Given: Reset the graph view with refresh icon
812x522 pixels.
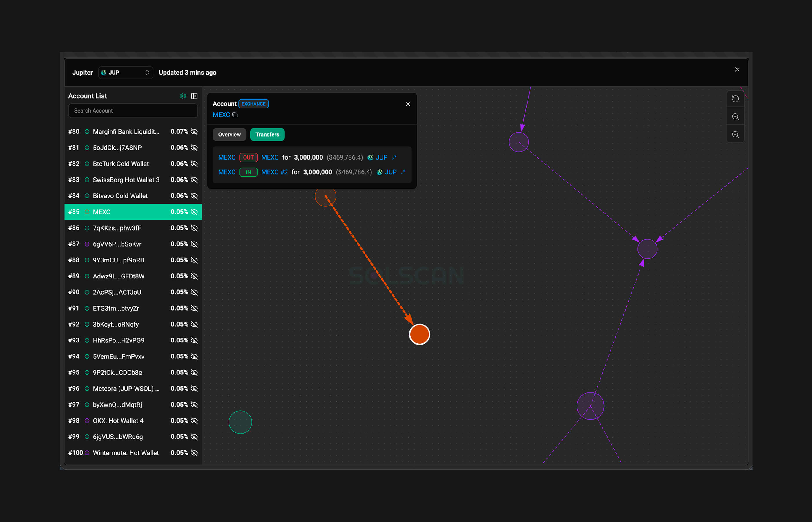Looking at the screenshot, I should 735,99.
